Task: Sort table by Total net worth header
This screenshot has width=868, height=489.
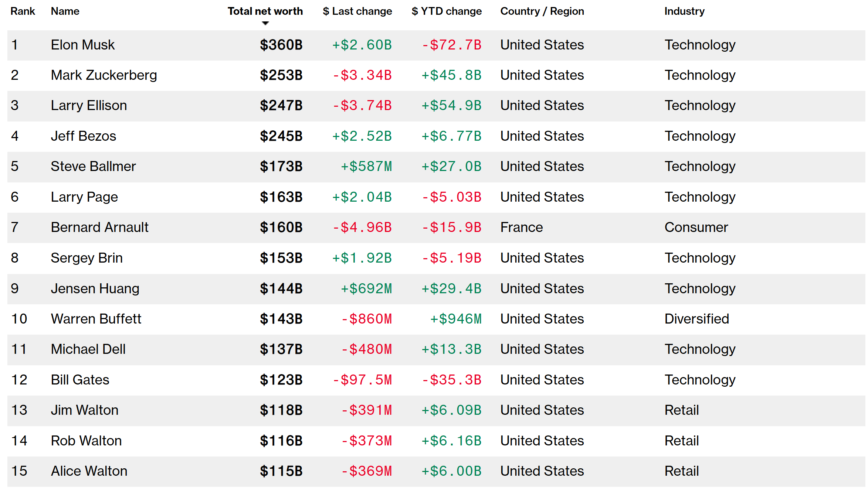Action: point(265,11)
